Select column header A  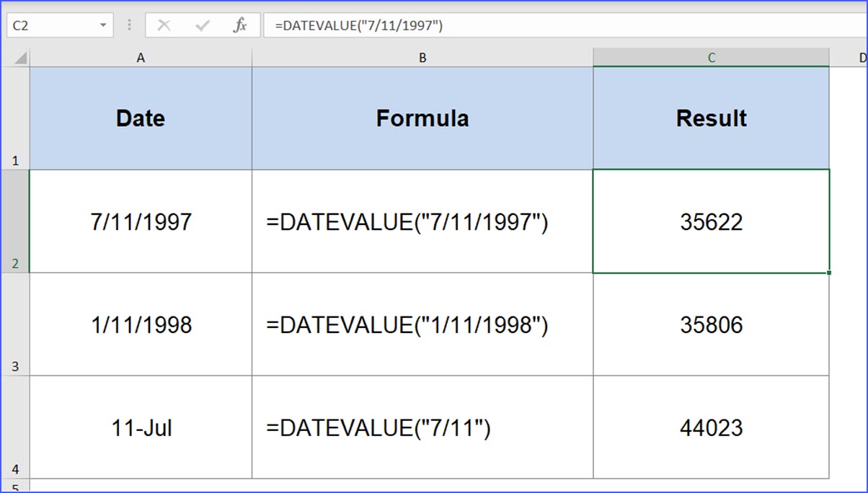pyautogui.click(x=141, y=57)
